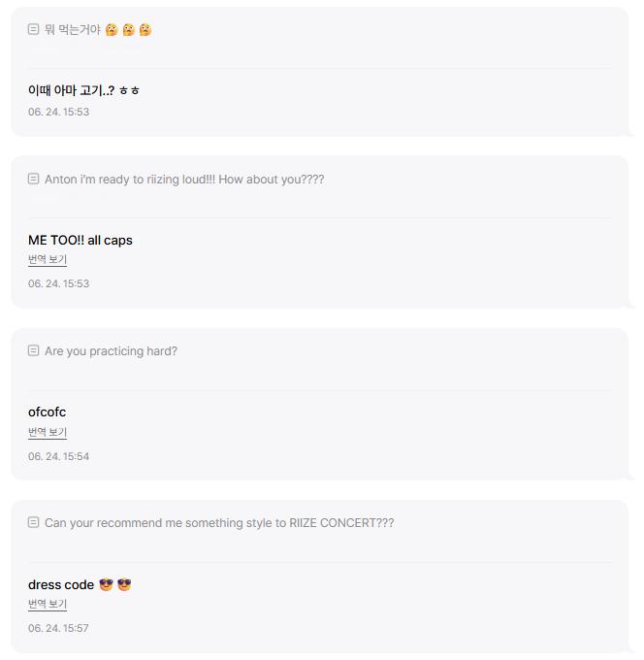
Task: Click the question text "뭐 먹는거야"
Action: pyautogui.click(x=73, y=30)
